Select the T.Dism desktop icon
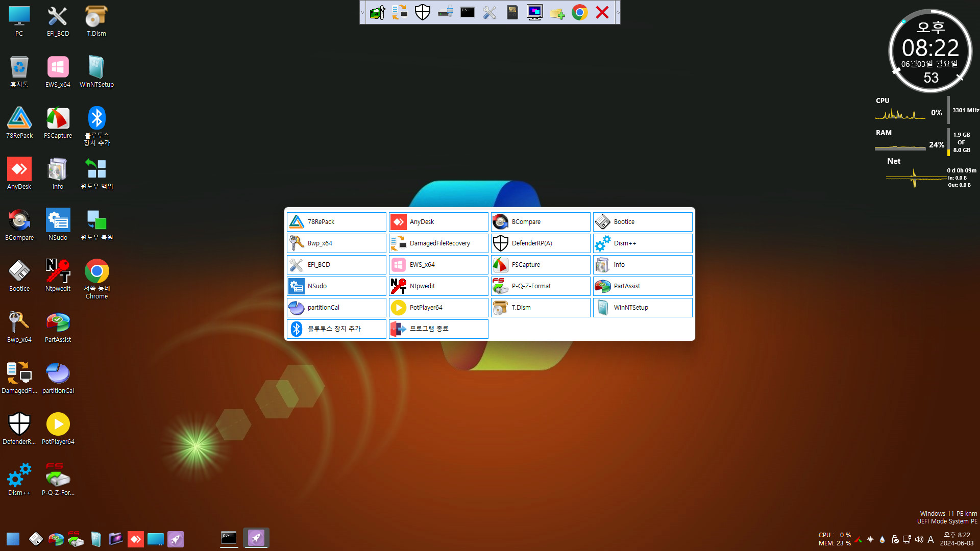The image size is (980, 551). tap(96, 21)
